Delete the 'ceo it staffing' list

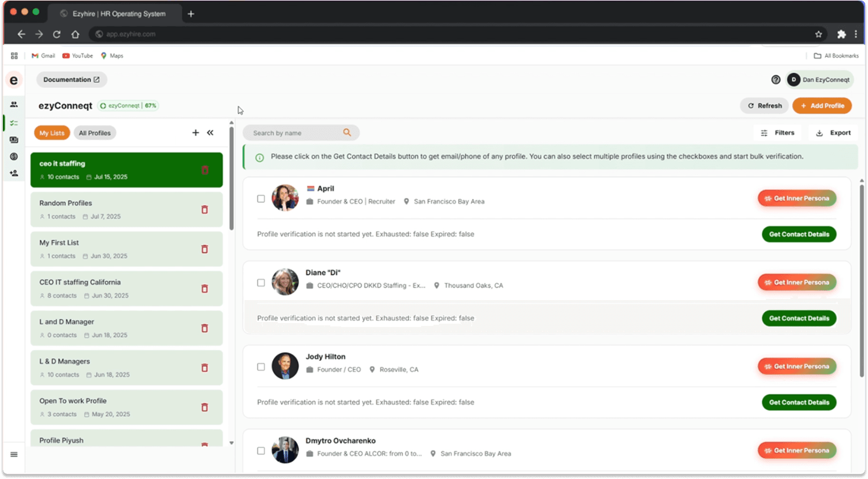205,170
